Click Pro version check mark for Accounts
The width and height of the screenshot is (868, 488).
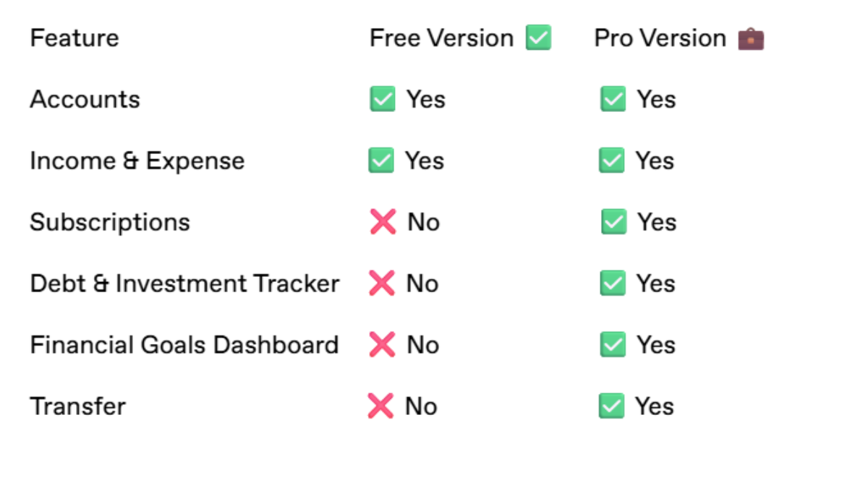point(613,99)
